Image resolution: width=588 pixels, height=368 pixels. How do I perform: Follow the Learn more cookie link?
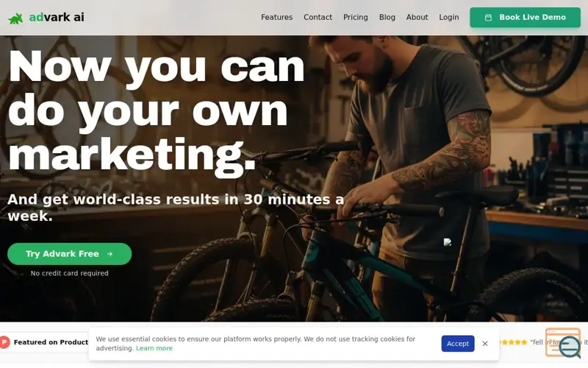pyautogui.click(x=154, y=348)
